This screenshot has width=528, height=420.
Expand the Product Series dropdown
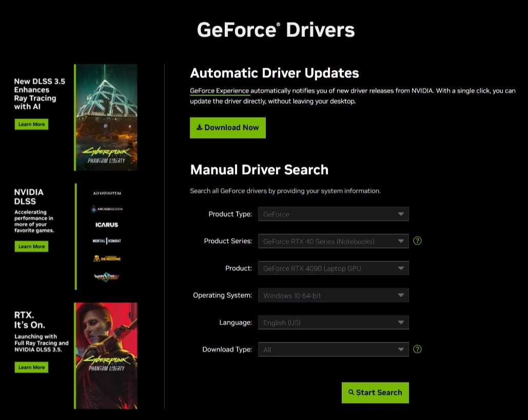(x=333, y=241)
